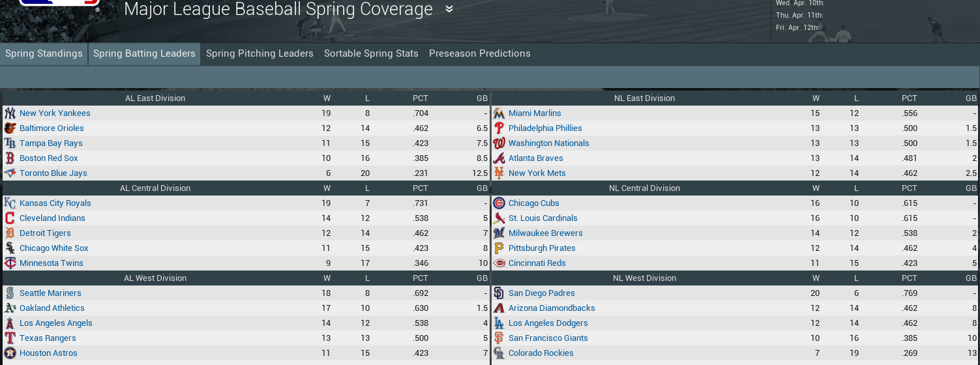Go to the Cleveland Indians team page
Image resolution: width=980 pixels, height=365 pixels.
(52, 218)
